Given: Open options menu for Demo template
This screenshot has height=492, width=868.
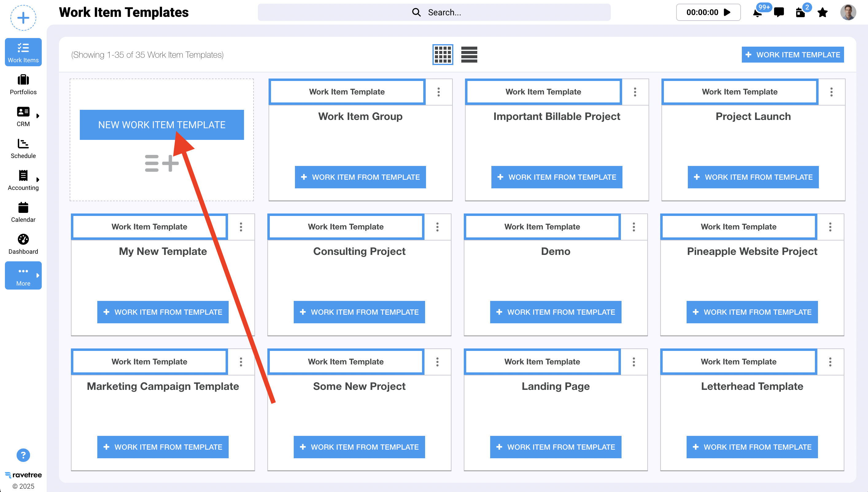Looking at the screenshot, I should [634, 227].
